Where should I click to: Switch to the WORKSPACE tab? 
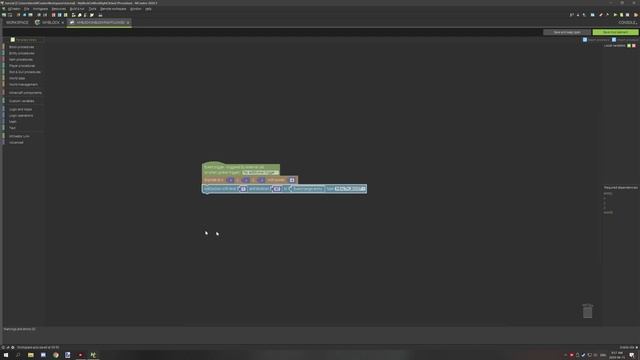(17, 22)
